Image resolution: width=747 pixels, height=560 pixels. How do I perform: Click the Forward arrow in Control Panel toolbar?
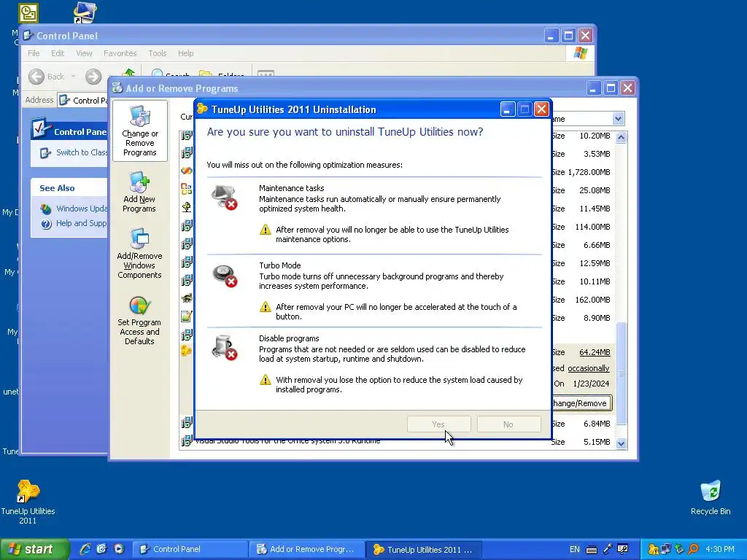(93, 76)
